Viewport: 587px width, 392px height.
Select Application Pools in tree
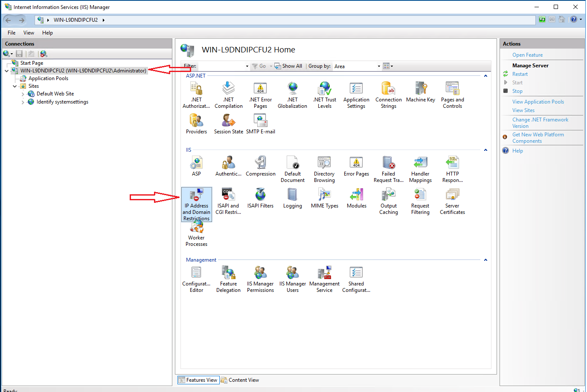[48, 78]
